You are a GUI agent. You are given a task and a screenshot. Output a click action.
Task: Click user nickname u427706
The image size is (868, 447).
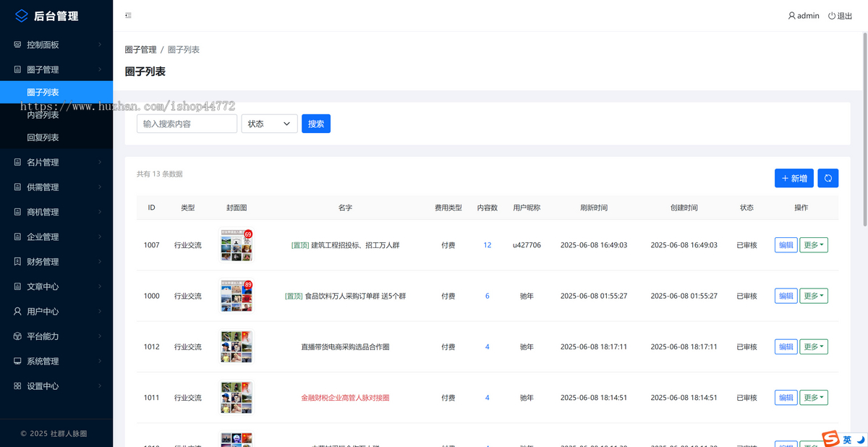click(x=527, y=245)
